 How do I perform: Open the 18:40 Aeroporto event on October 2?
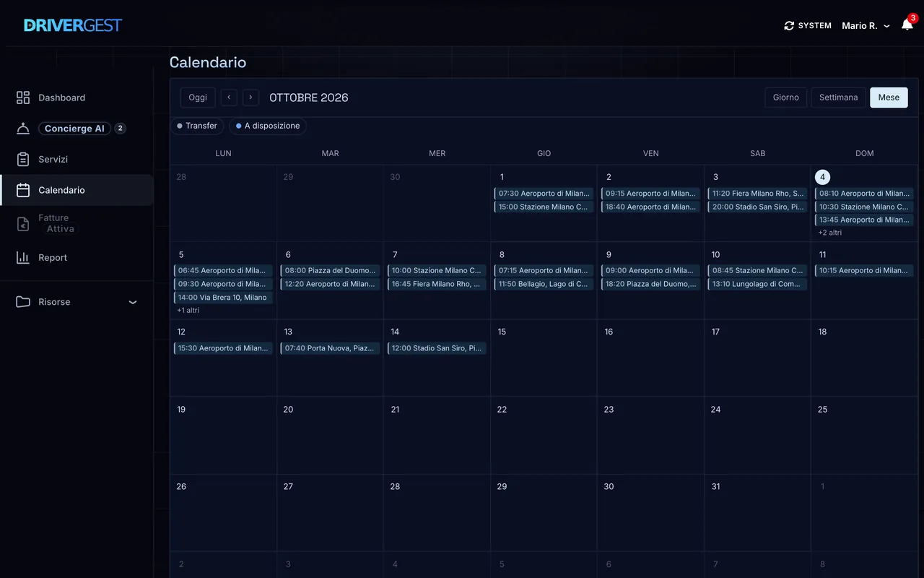click(x=650, y=207)
